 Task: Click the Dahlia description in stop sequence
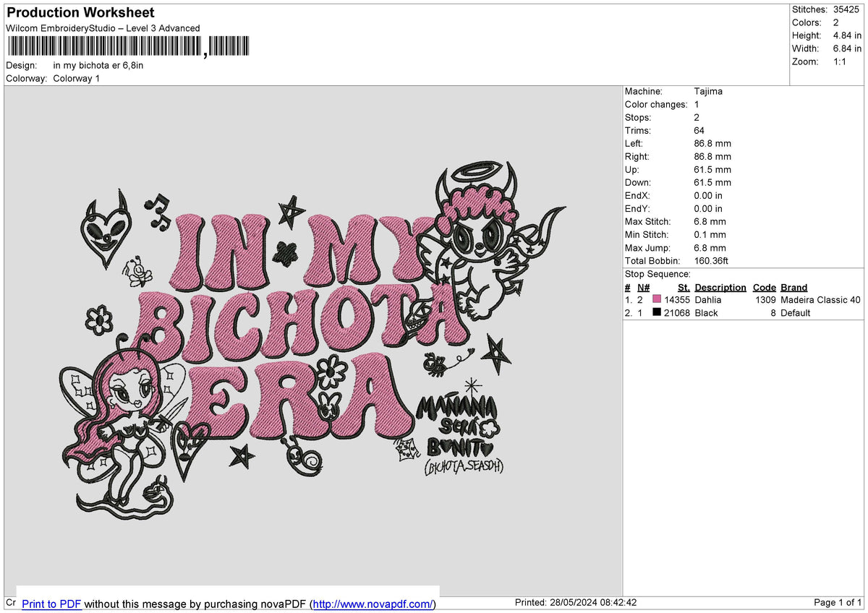[x=708, y=299]
